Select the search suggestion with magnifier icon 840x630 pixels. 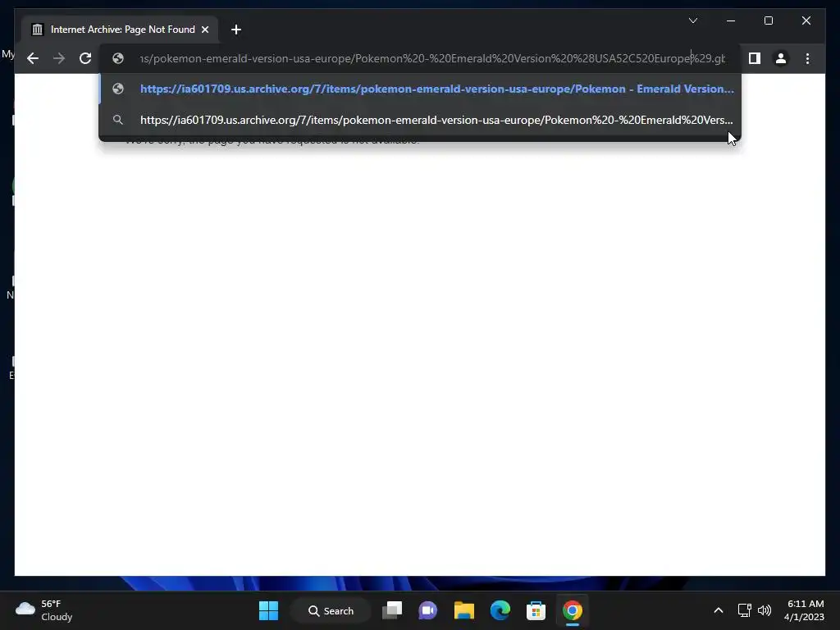point(420,120)
